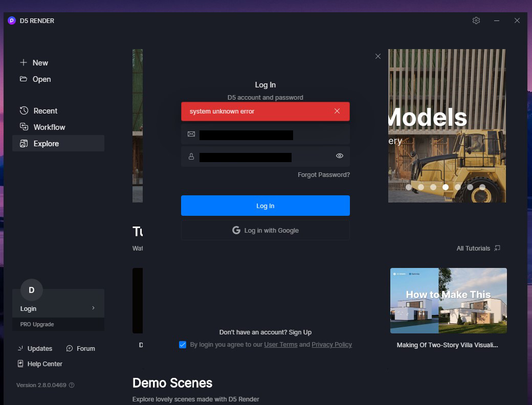Viewport: 532px width, 405px height.
Task: Select fifth carousel dot indicator
Action: tap(458, 187)
